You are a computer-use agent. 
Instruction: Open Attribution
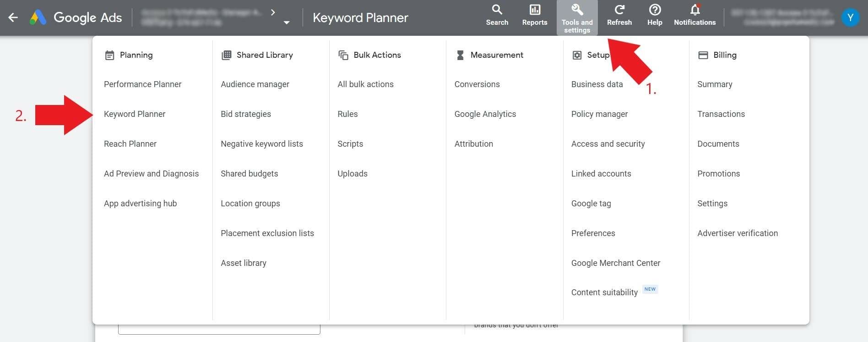(x=474, y=144)
